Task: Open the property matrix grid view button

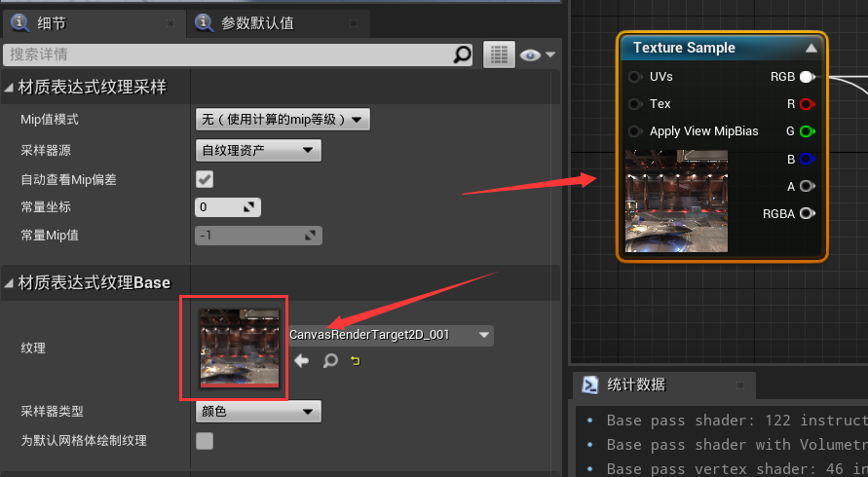Action: pos(499,55)
